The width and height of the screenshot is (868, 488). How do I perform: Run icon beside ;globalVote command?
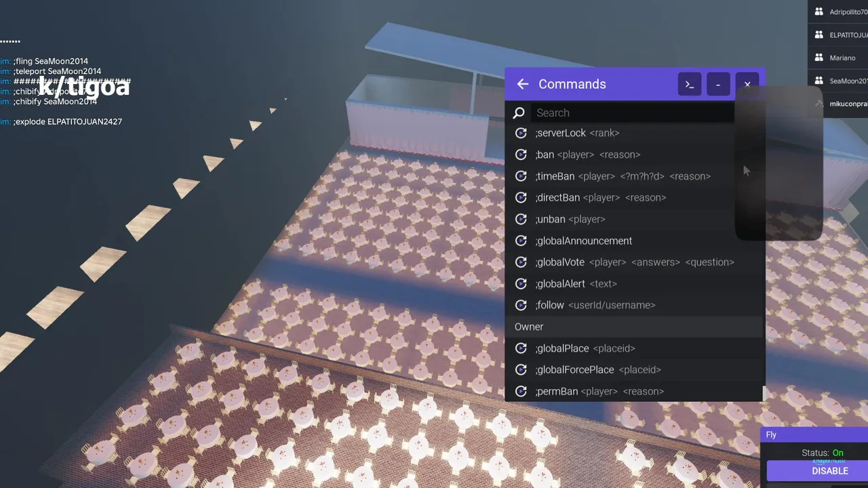pyautogui.click(x=521, y=262)
